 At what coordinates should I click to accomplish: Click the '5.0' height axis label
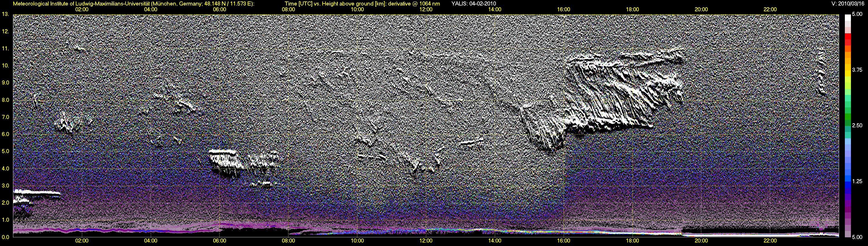[5, 151]
